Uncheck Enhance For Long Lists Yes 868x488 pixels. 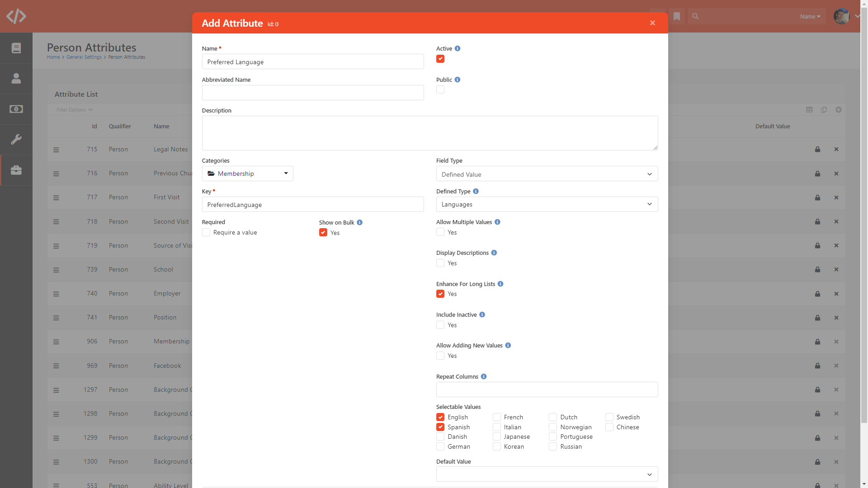(x=440, y=294)
